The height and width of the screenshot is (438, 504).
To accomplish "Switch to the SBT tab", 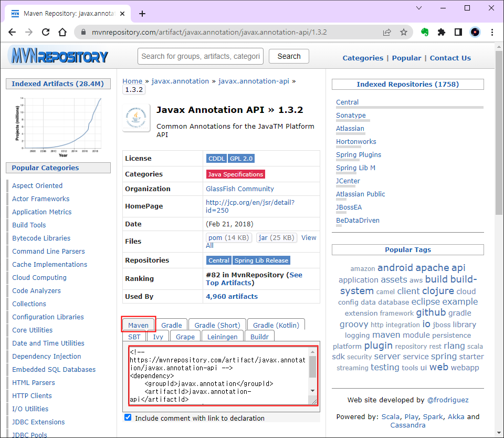I will coord(134,337).
